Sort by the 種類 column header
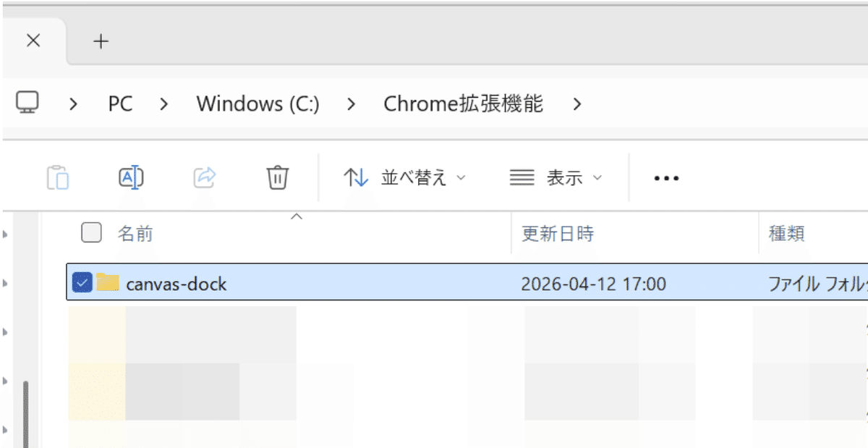 tap(786, 233)
